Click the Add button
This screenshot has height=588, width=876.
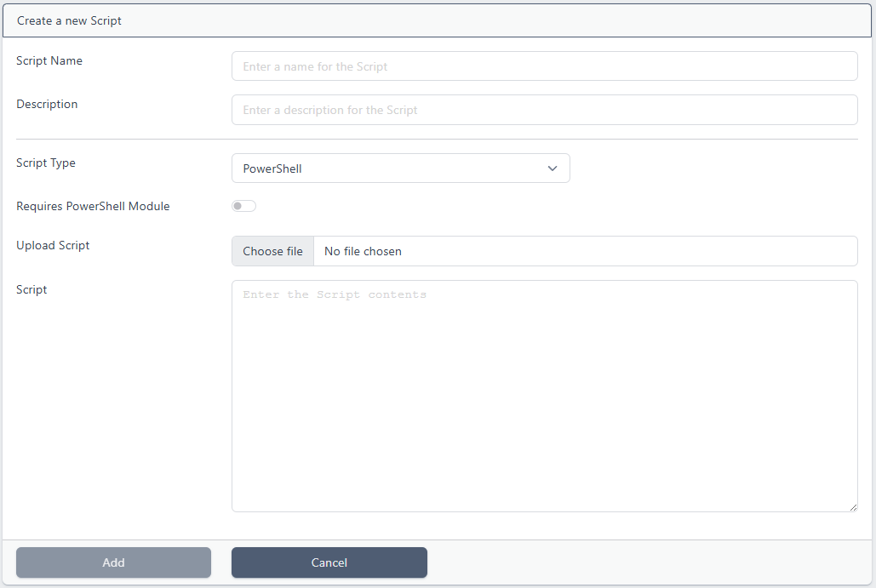113,562
